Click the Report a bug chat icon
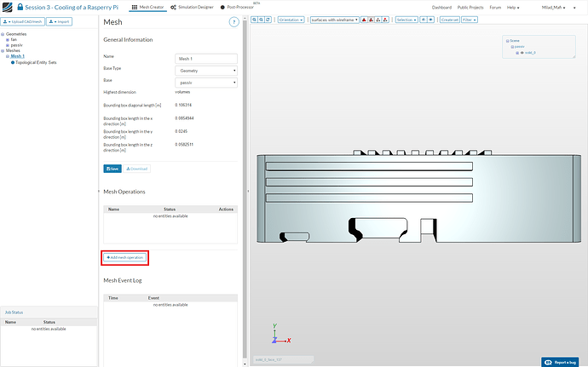The height and width of the screenshot is (367, 588). (548, 362)
